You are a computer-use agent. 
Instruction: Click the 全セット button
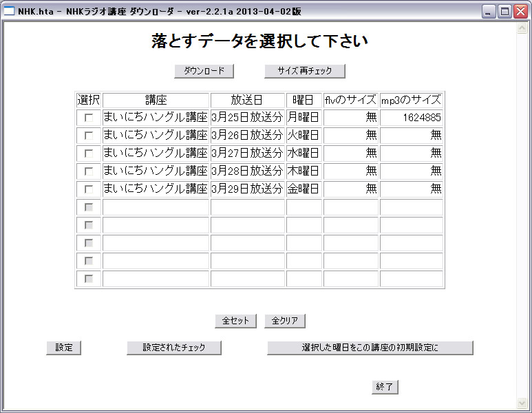[235, 321]
